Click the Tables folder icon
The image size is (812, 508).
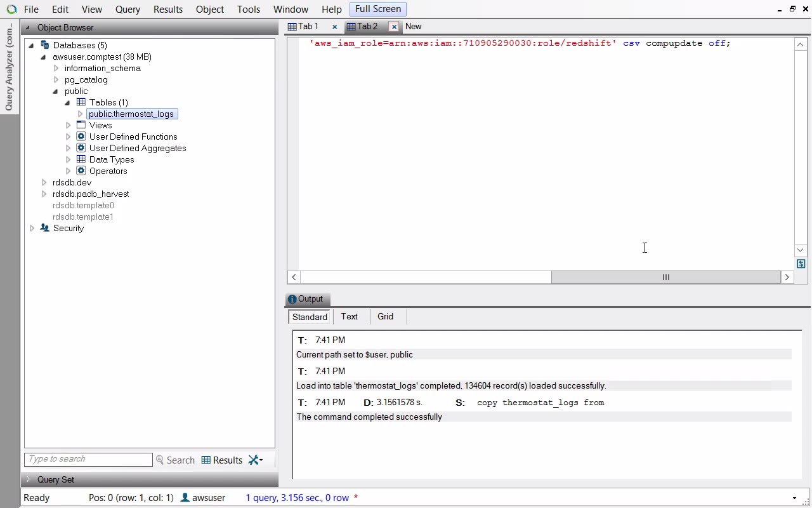click(x=81, y=102)
